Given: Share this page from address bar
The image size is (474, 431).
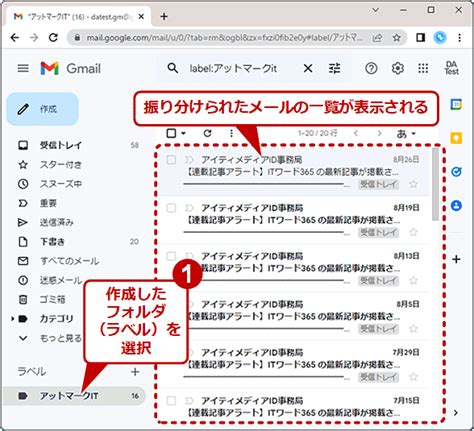Looking at the screenshot, I should pos(377,38).
